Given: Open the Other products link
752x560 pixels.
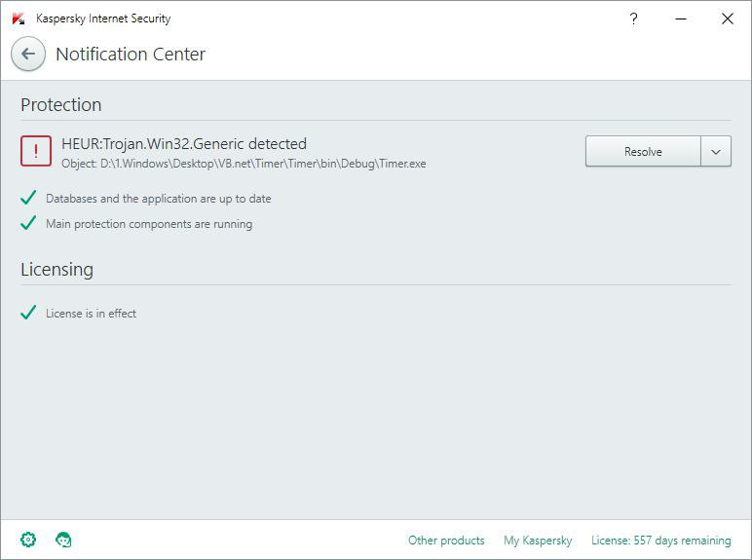Looking at the screenshot, I should (x=446, y=541).
